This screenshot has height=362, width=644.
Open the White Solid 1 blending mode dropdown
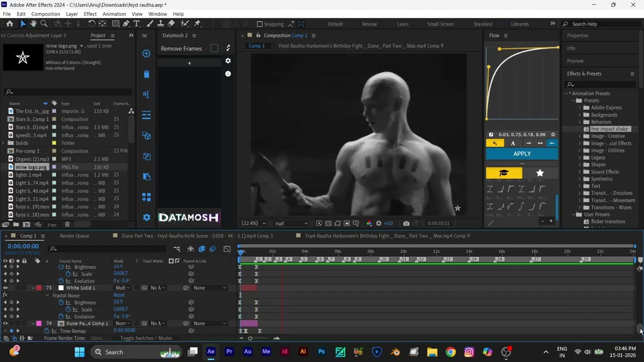coord(123,288)
